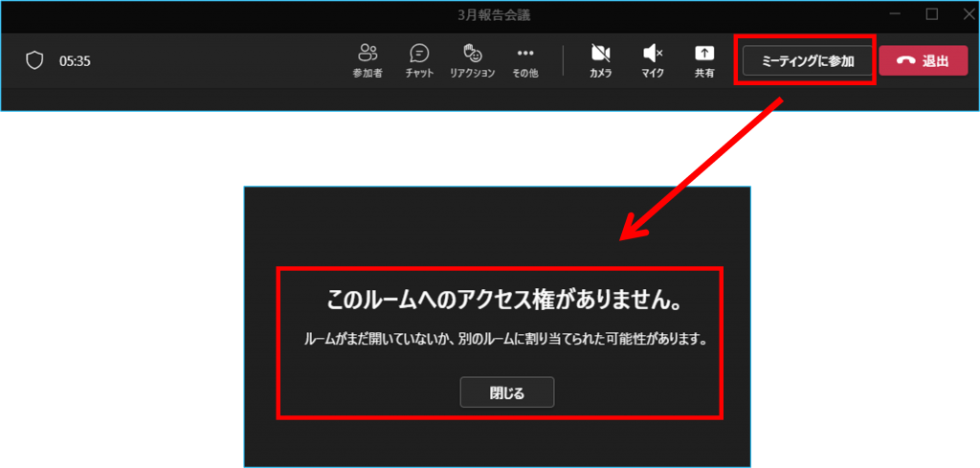Close the dialog with 閉じる button

pyautogui.click(x=507, y=392)
